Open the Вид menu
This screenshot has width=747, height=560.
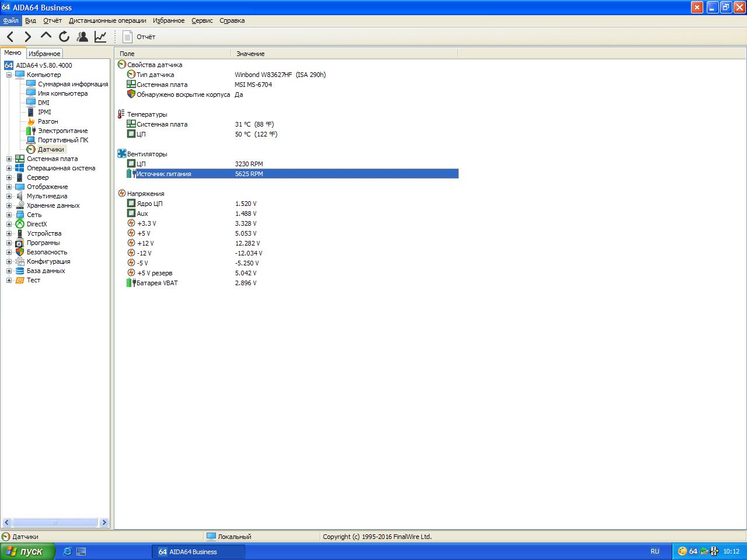click(31, 20)
